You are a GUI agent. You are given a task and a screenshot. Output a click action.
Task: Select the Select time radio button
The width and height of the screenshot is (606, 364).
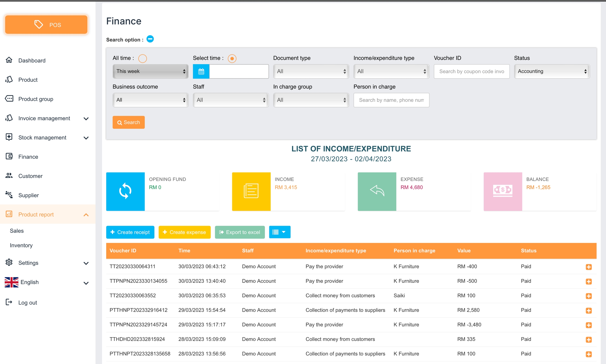(x=232, y=58)
